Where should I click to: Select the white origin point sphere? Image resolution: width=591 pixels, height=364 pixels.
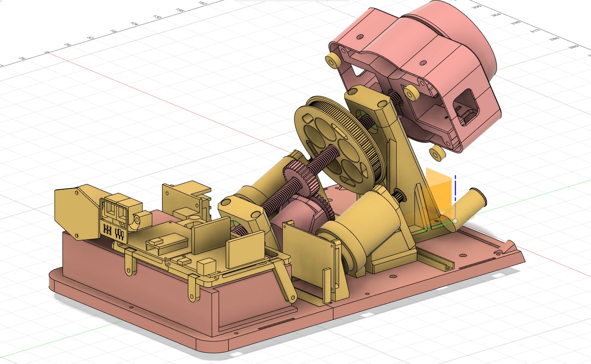pos(455,220)
